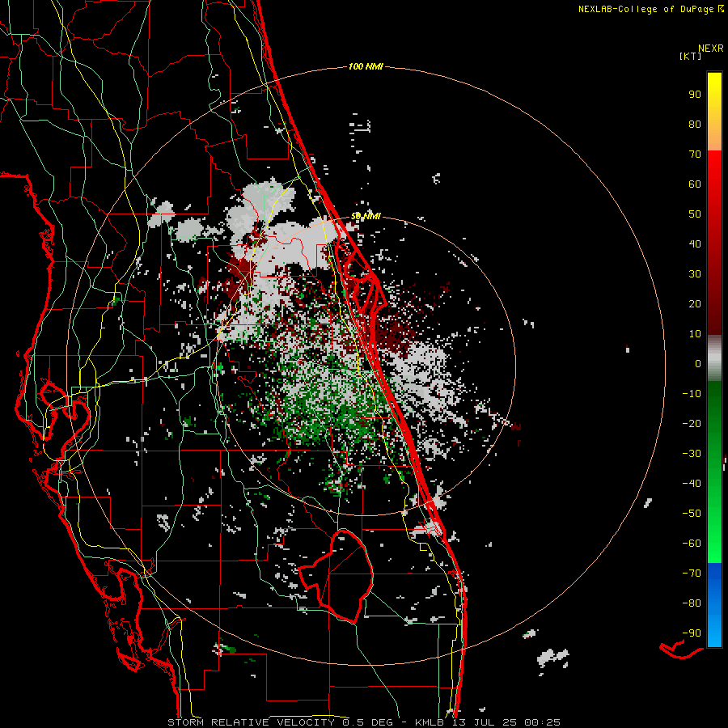The image size is (728, 728).
Task: Click the [KT] units label
Action: 690,56
